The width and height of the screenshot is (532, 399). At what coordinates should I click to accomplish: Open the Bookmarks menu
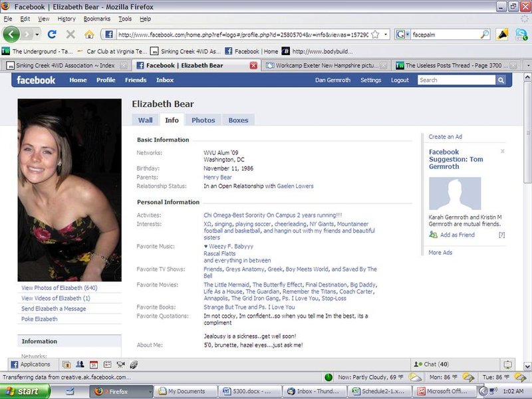click(x=97, y=19)
